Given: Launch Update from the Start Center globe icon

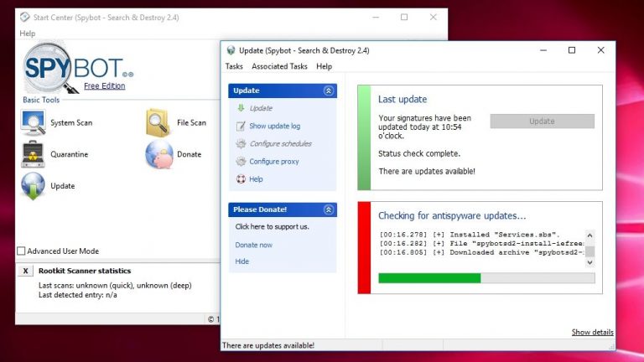Looking at the screenshot, I should point(33,186).
